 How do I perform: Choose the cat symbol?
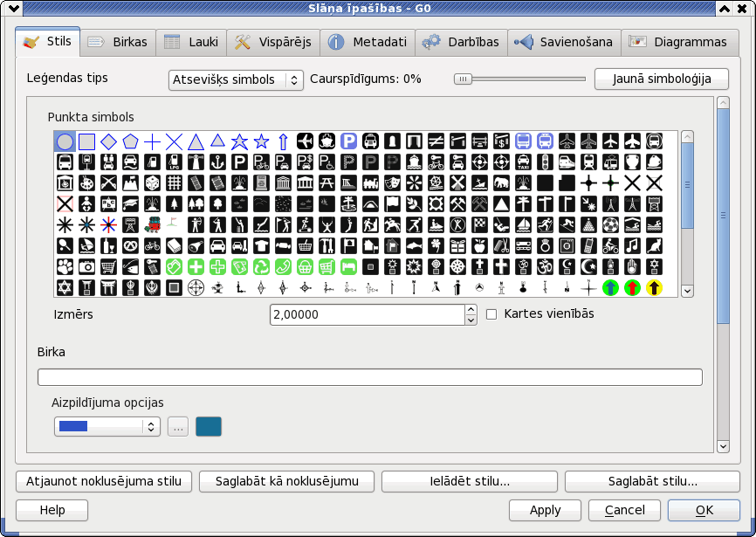click(654, 246)
